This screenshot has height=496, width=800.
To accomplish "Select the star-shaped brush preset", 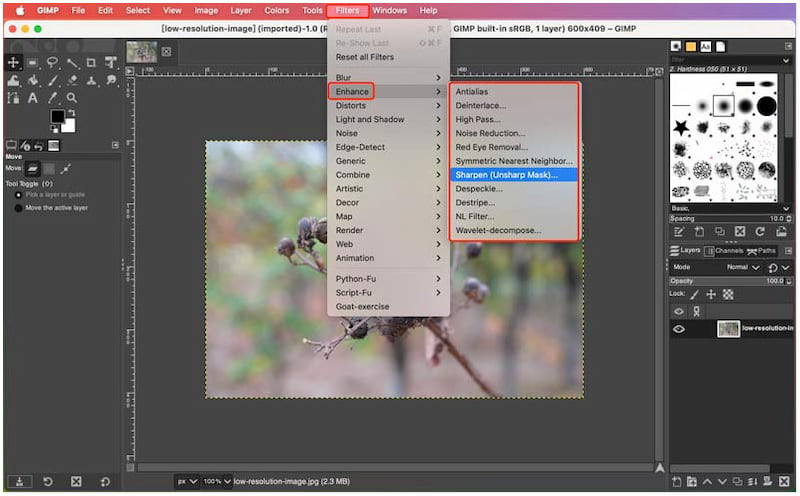I will pos(682,127).
